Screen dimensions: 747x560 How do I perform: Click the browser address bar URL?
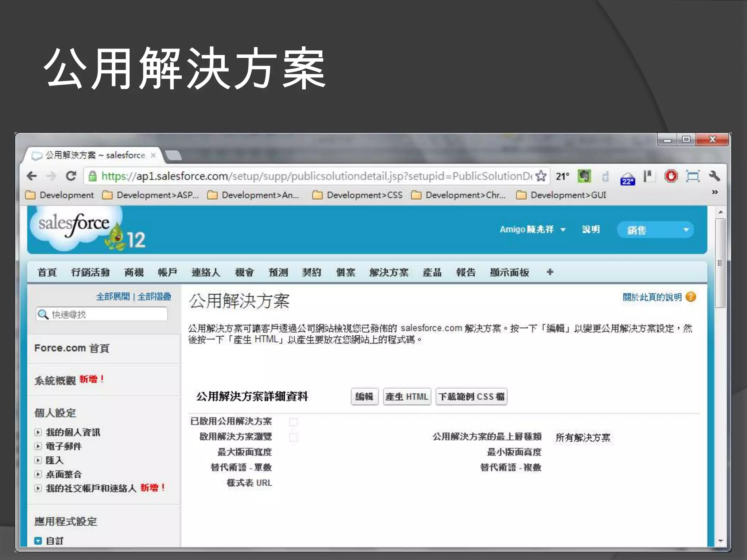click(x=316, y=176)
